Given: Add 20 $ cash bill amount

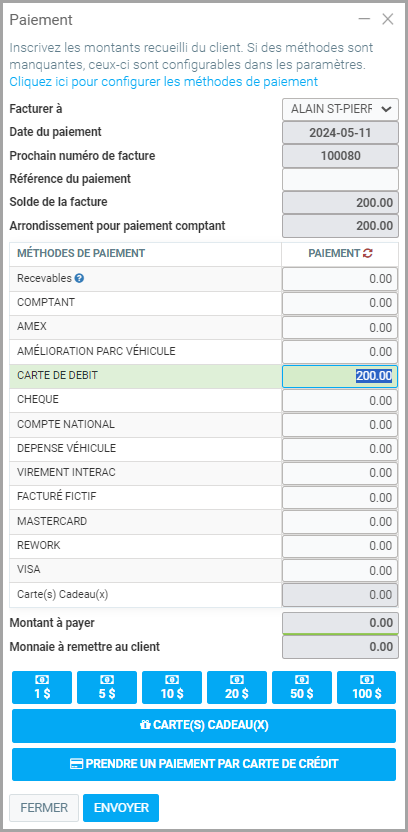Looking at the screenshot, I should 237,687.
